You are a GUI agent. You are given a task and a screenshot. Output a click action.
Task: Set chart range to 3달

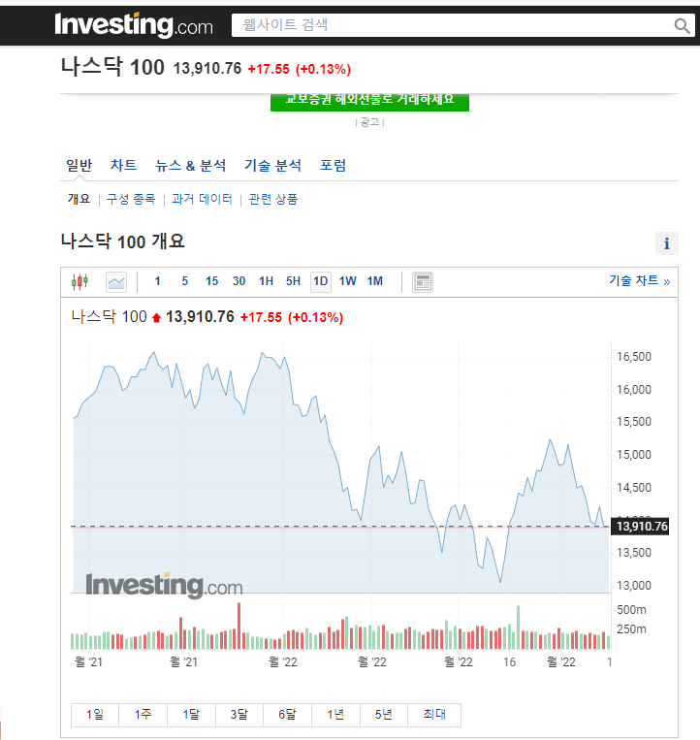[239, 715]
